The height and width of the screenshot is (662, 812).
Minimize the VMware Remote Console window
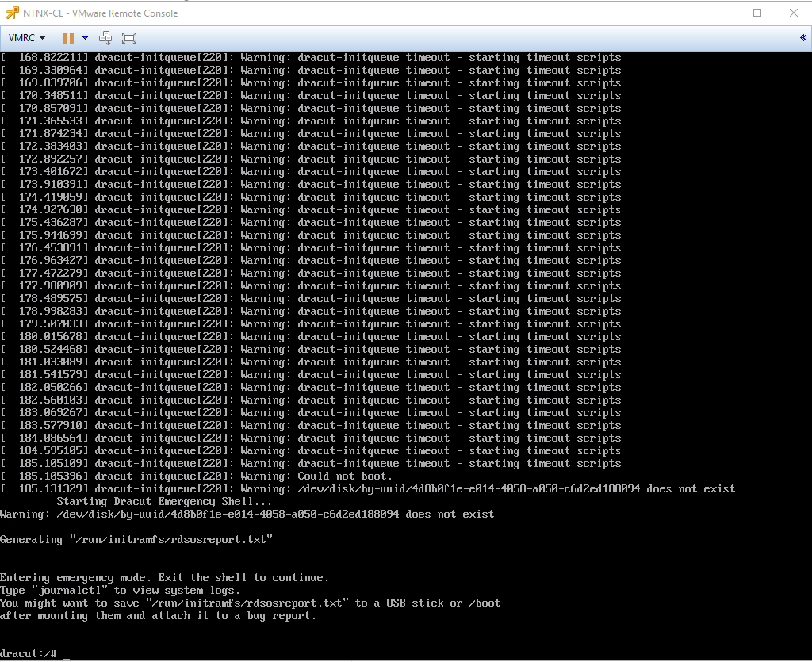coord(721,13)
